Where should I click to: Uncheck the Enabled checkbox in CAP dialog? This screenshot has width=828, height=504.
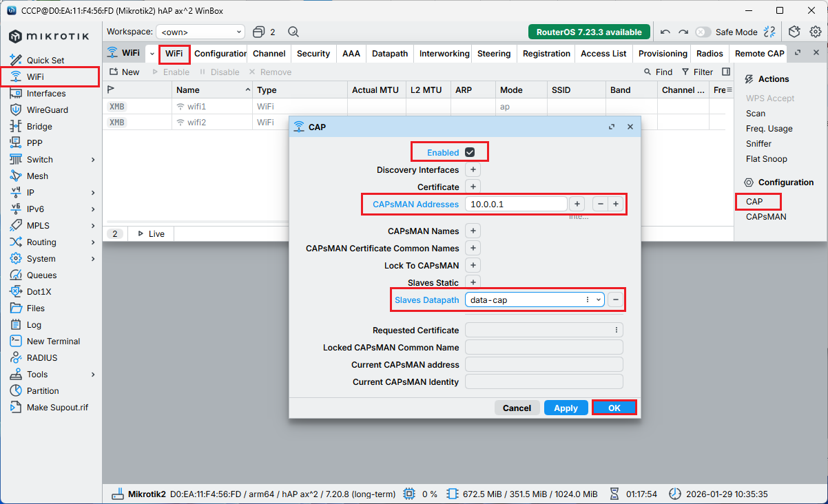(470, 152)
